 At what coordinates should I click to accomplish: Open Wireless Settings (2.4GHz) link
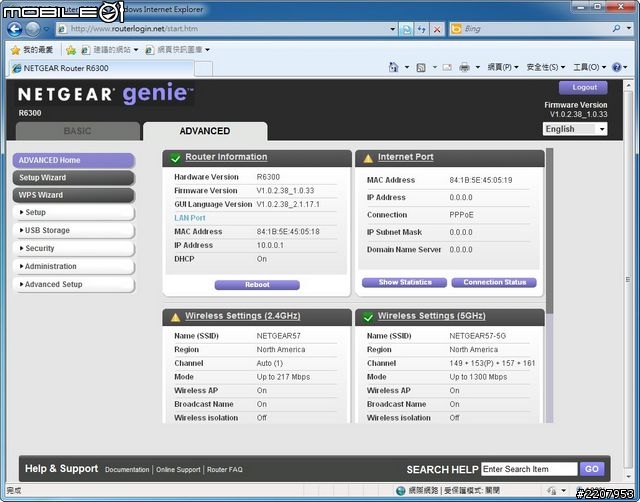tap(243, 316)
